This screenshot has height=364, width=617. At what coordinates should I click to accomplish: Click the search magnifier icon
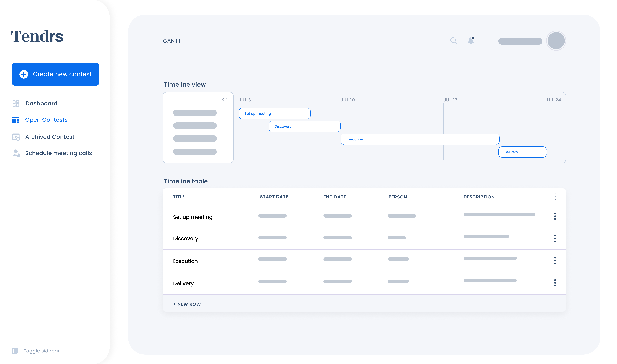click(454, 40)
